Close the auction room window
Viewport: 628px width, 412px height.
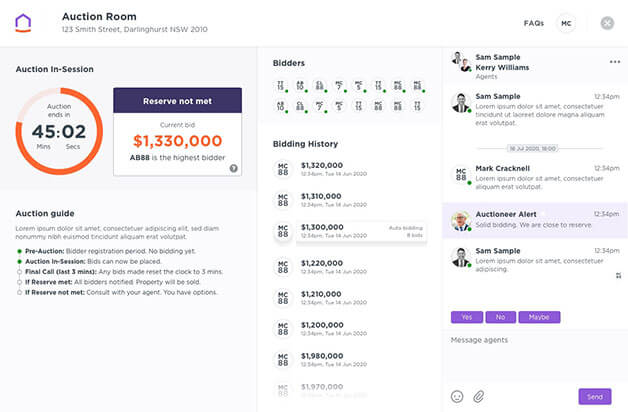(x=607, y=23)
